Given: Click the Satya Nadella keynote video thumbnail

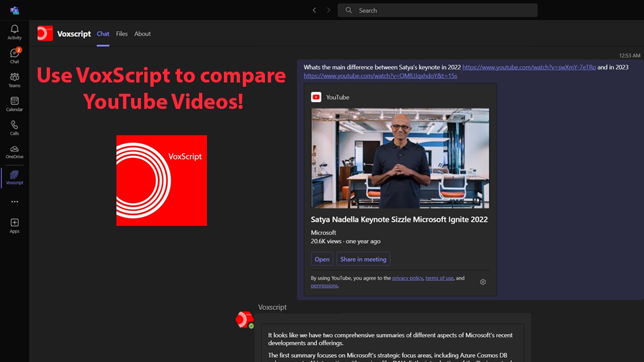Looking at the screenshot, I should click(400, 158).
